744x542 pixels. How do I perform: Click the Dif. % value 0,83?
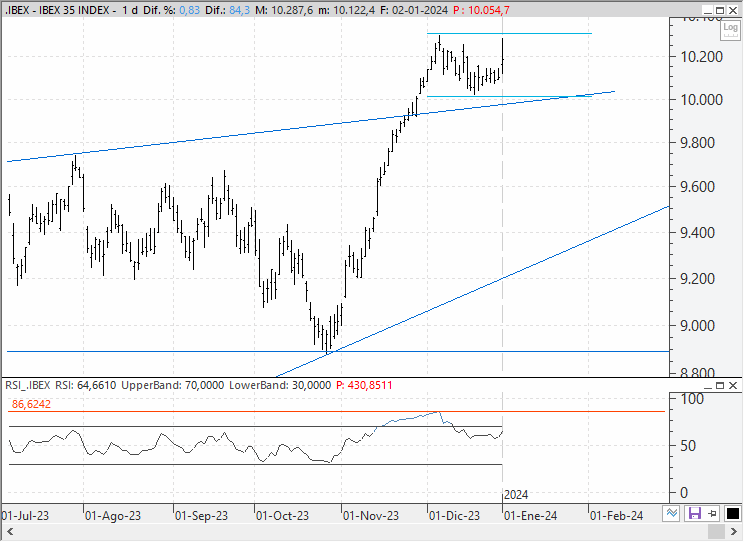coord(189,10)
